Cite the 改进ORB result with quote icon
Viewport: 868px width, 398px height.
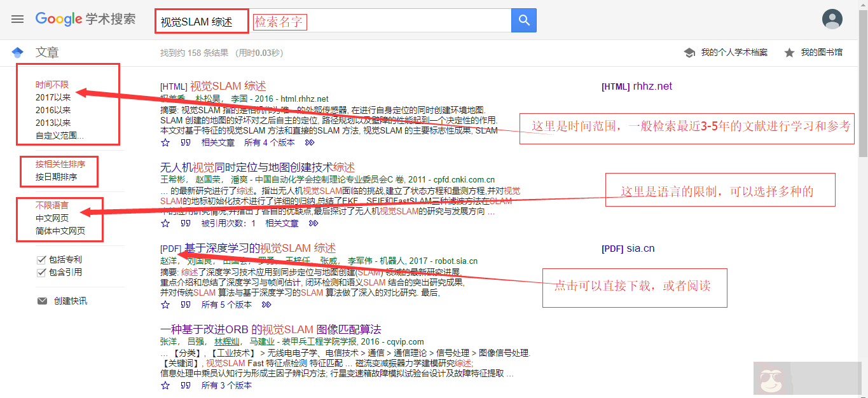click(186, 385)
